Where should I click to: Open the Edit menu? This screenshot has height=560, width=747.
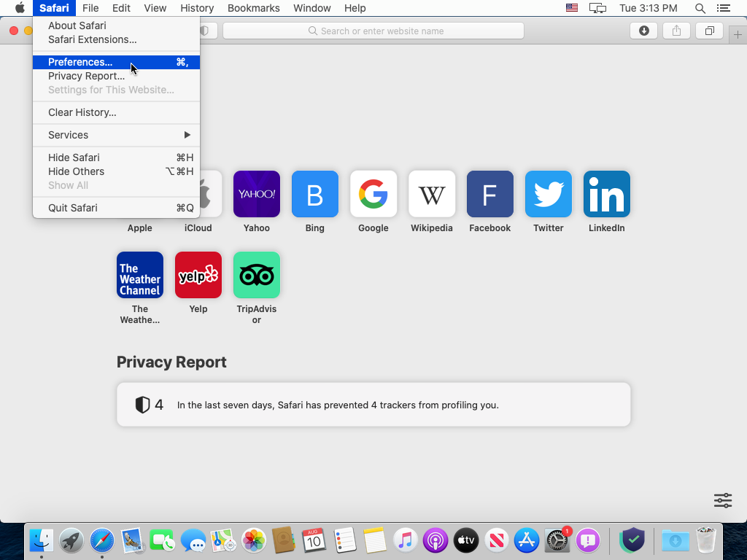121,8
